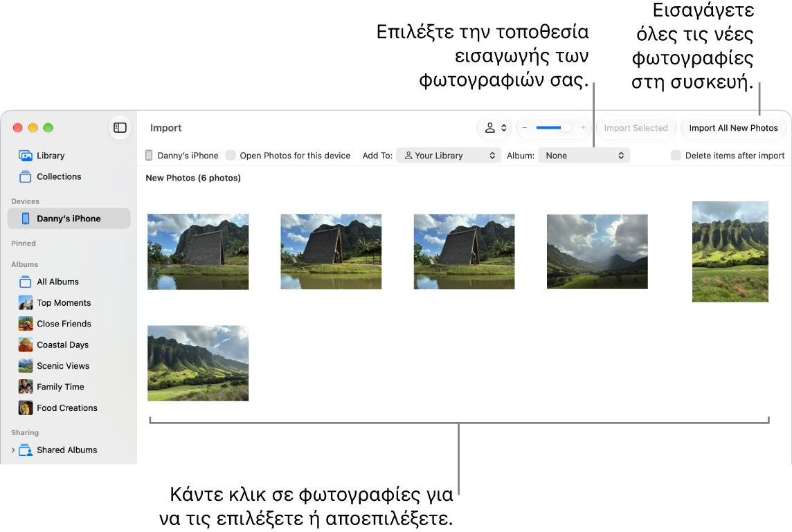The width and height of the screenshot is (792, 532).
Task: Select the third hut photo thumbnail
Action: 464,252
